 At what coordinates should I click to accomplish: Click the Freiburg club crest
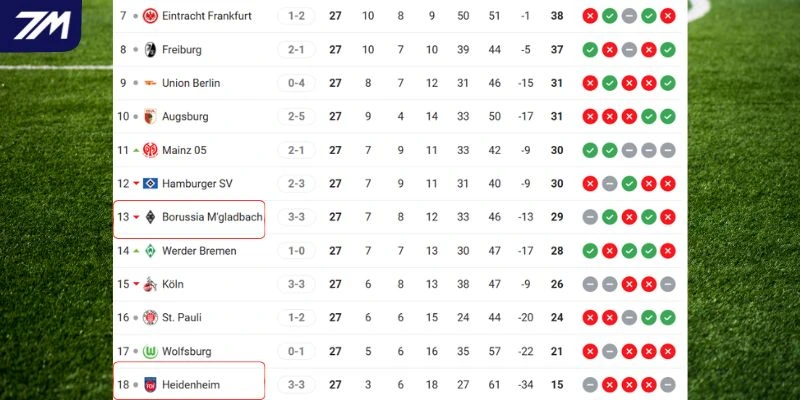(x=150, y=50)
